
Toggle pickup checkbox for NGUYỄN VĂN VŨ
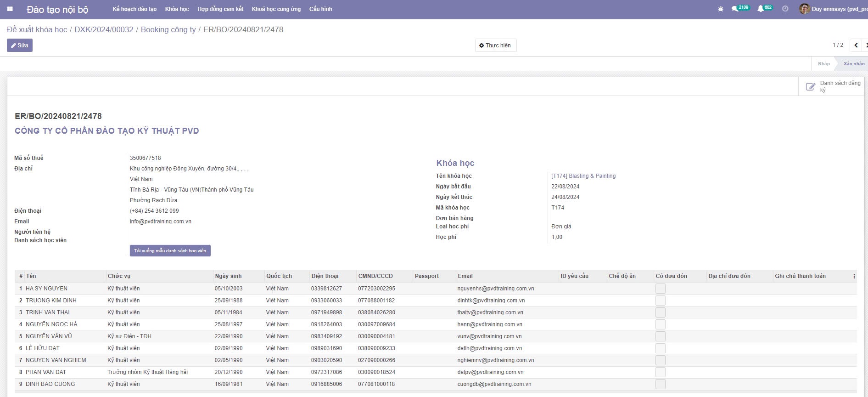click(x=660, y=336)
